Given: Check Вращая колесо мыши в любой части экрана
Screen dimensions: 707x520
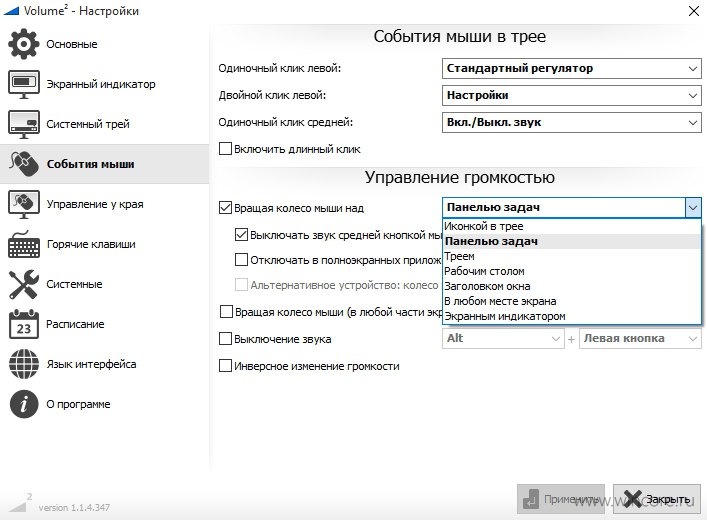Looking at the screenshot, I should pos(226,312).
